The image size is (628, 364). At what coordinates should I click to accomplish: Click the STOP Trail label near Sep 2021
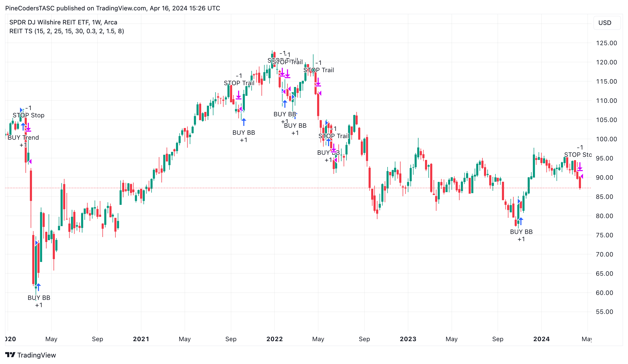239,83
